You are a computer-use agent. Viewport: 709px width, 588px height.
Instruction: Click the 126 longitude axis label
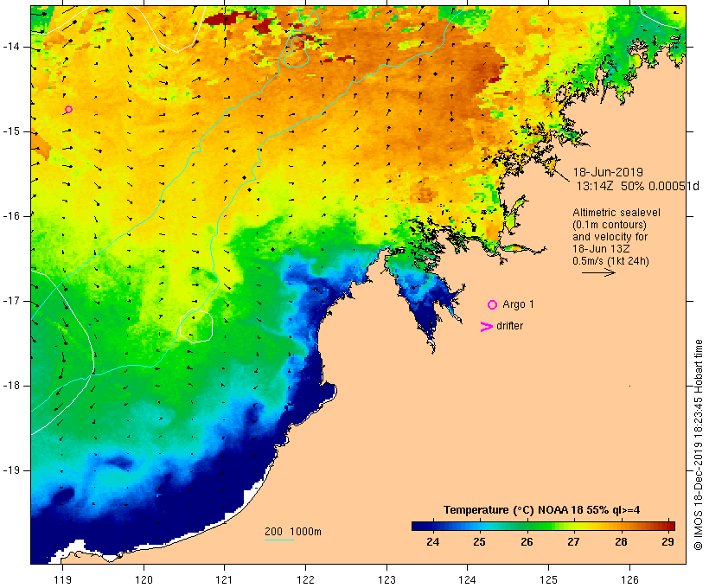tap(629, 580)
